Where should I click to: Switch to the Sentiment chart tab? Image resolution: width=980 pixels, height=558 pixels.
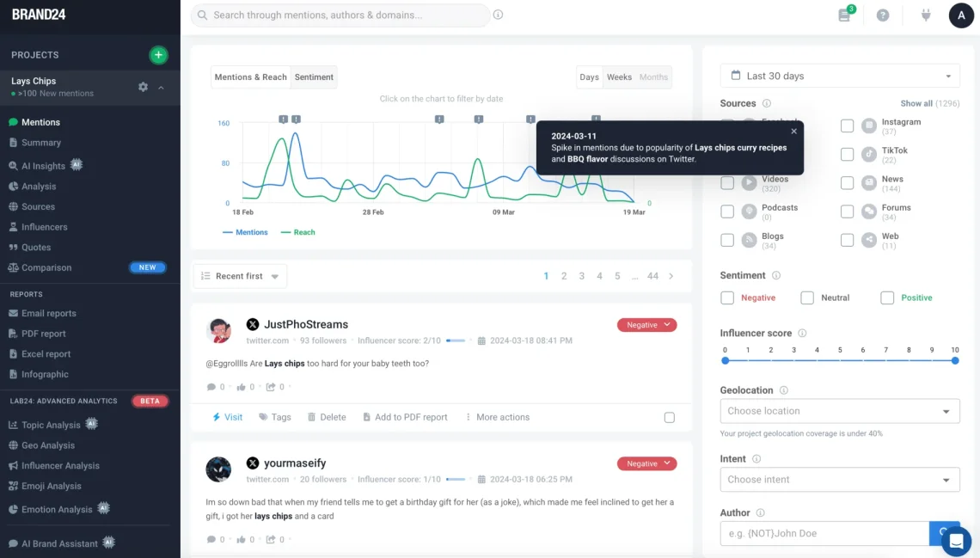click(x=314, y=77)
